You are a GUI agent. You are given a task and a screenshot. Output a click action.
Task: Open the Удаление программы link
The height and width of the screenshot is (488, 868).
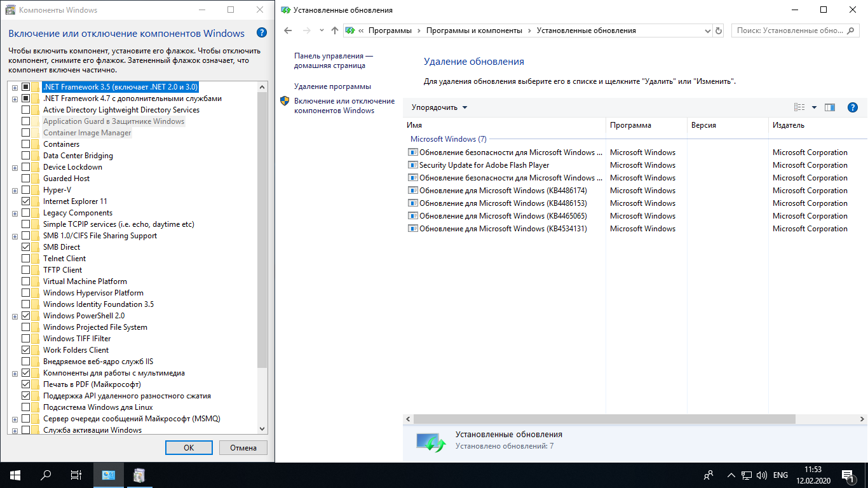click(332, 86)
